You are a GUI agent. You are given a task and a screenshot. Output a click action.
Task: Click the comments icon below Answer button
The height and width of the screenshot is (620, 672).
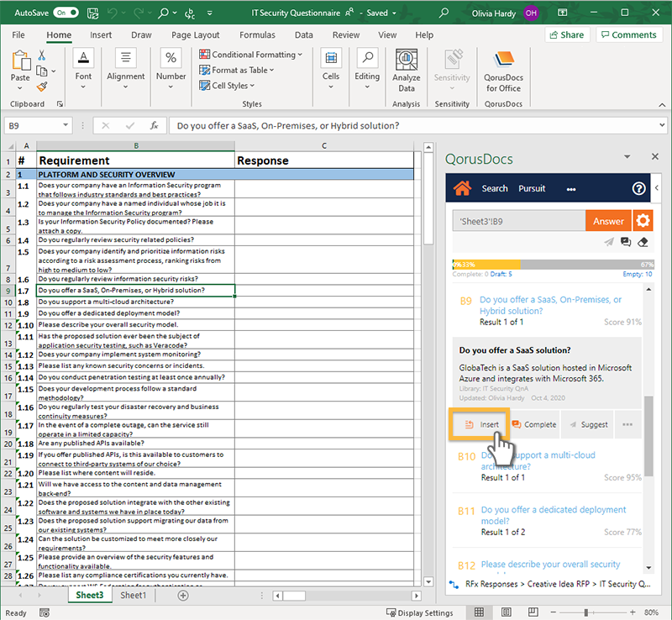(x=626, y=242)
